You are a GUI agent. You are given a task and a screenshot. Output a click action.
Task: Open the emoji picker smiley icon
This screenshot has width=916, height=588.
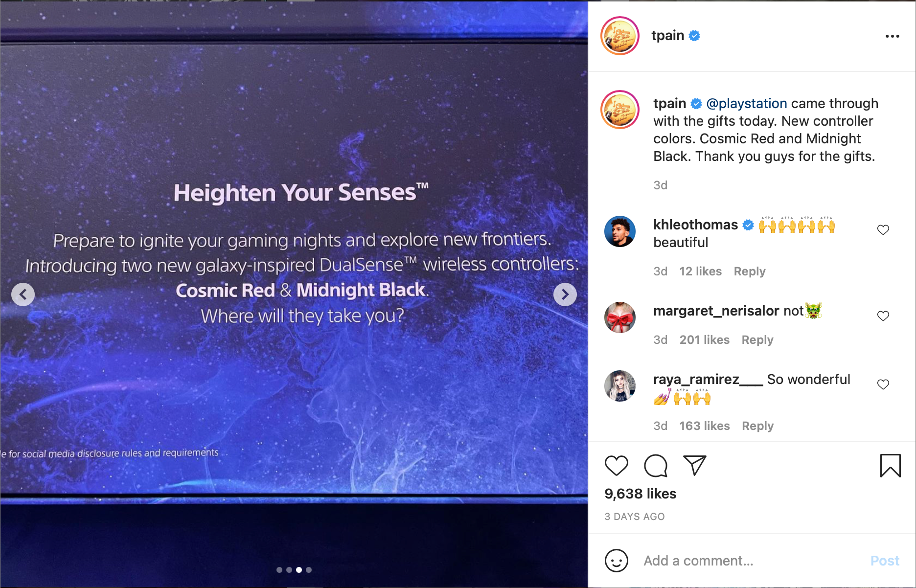click(616, 561)
